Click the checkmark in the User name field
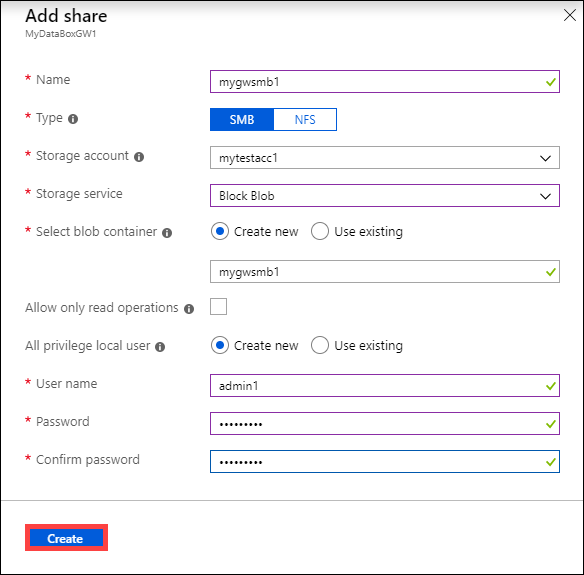Viewport: 584px width, 575px height. tap(550, 386)
